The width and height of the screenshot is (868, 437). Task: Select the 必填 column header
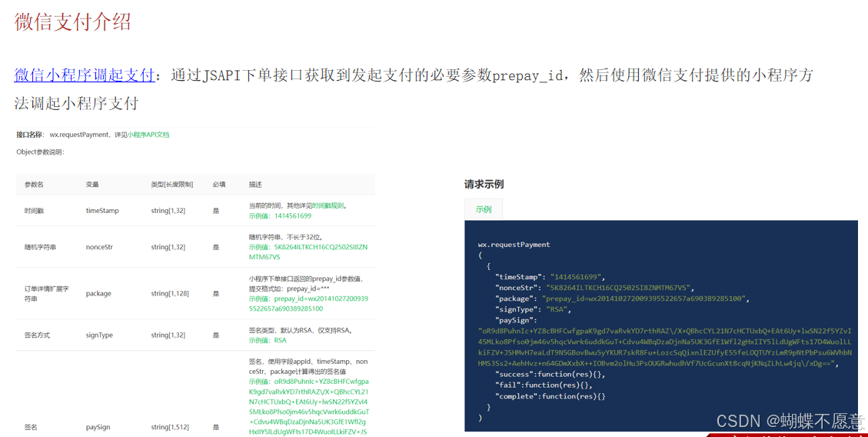(219, 185)
